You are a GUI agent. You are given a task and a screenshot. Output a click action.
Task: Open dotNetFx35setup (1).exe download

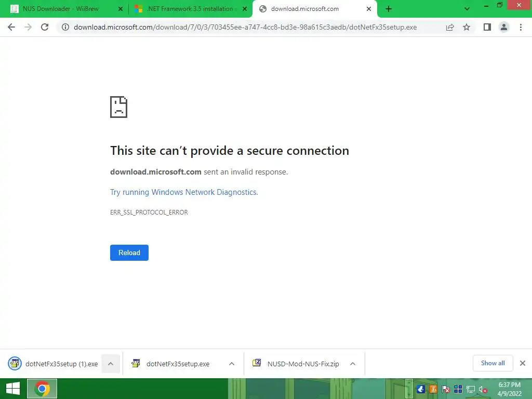(x=54, y=364)
